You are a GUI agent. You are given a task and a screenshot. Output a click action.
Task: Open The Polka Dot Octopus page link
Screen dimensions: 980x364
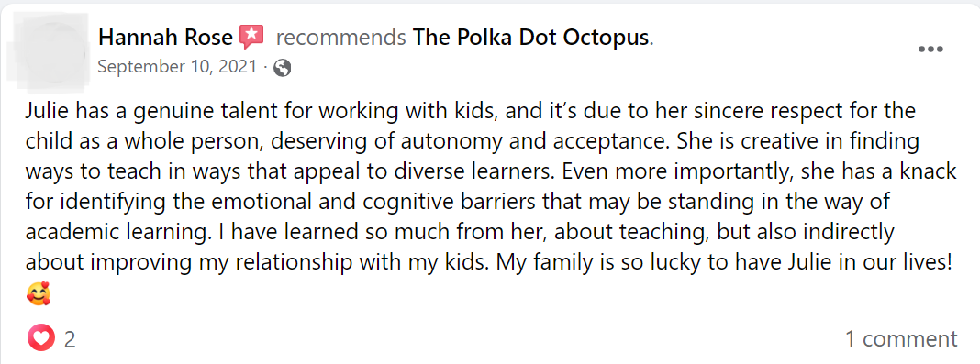click(530, 39)
